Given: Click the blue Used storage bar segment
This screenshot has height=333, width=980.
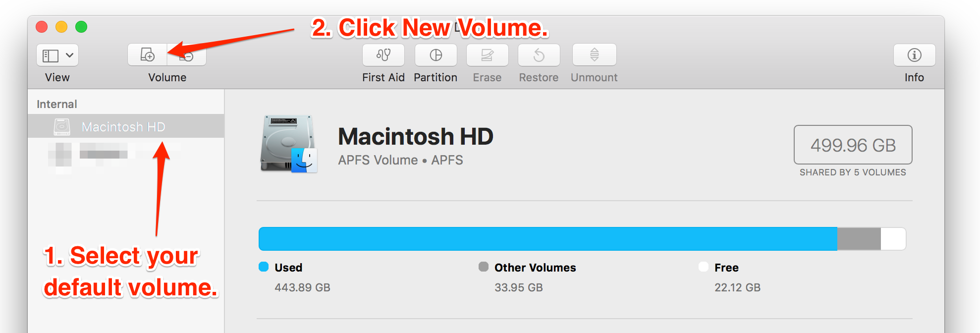Looking at the screenshot, I should (548, 239).
